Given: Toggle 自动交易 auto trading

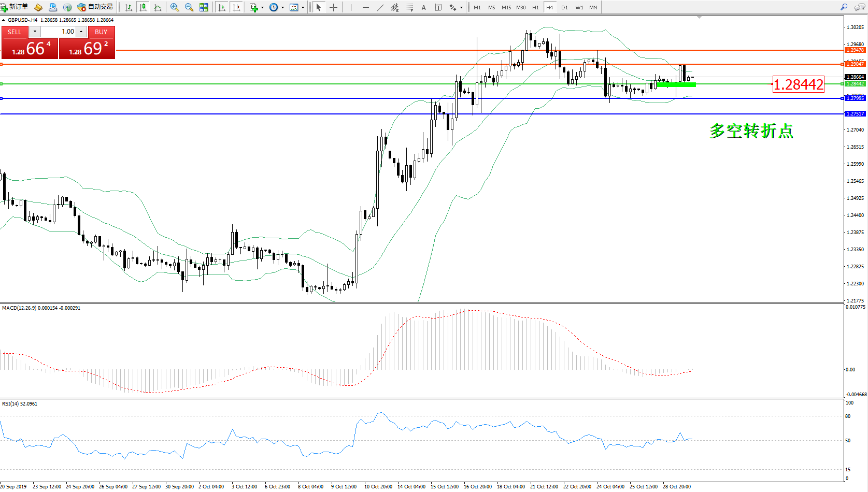Looking at the screenshot, I should coord(95,7).
